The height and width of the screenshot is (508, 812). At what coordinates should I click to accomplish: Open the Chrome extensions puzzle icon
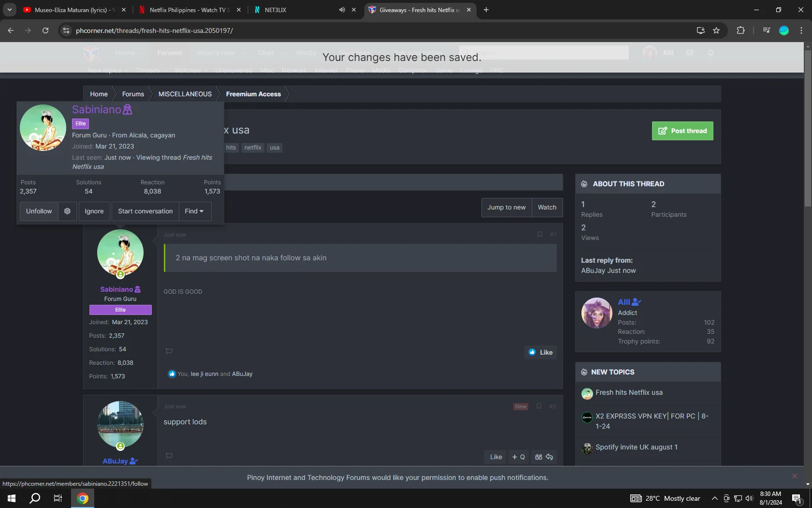[x=740, y=30]
